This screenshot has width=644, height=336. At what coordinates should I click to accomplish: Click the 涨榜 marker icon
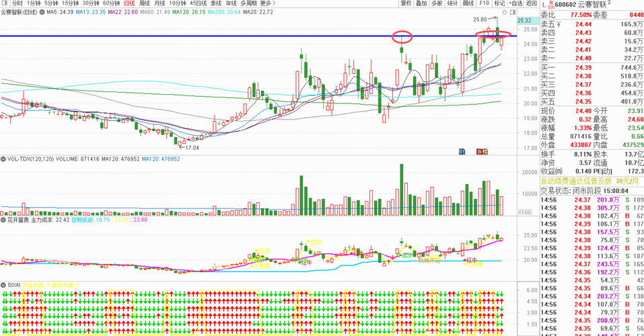point(482,152)
